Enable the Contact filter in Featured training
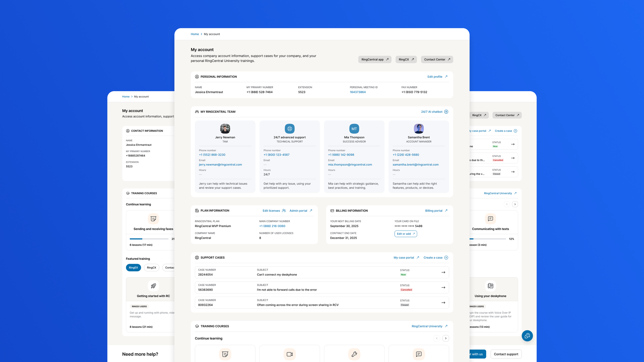Image resolution: width=644 pixels, height=362 pixels. coord(170,268)
